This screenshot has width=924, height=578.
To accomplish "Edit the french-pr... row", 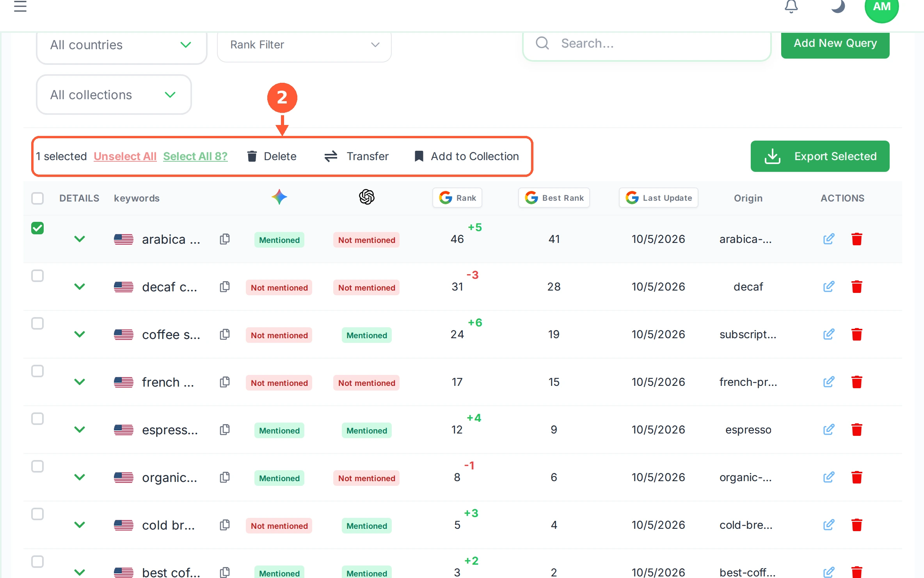I will click(829, 382).
